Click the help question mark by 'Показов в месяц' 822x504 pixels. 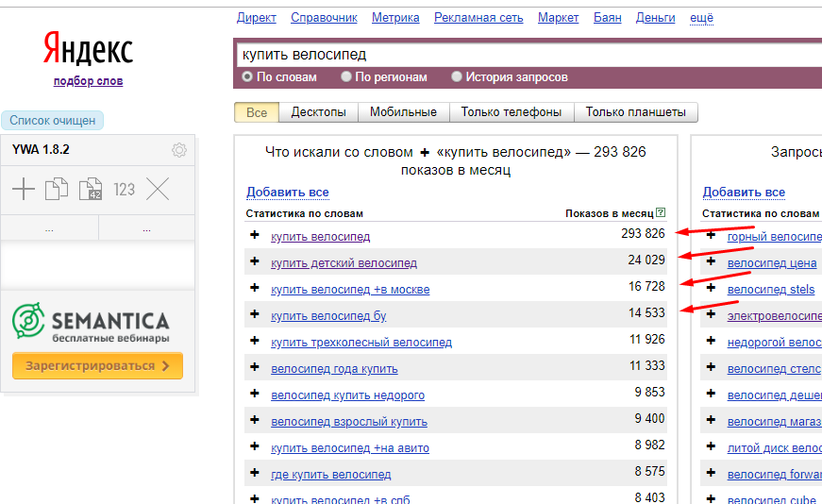661,212
